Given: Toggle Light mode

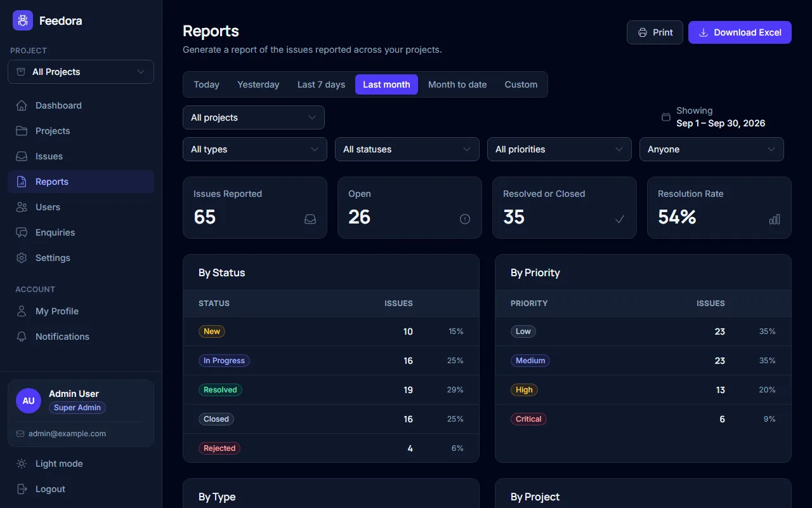Looking at the screenshot, I should click(81, 464).
